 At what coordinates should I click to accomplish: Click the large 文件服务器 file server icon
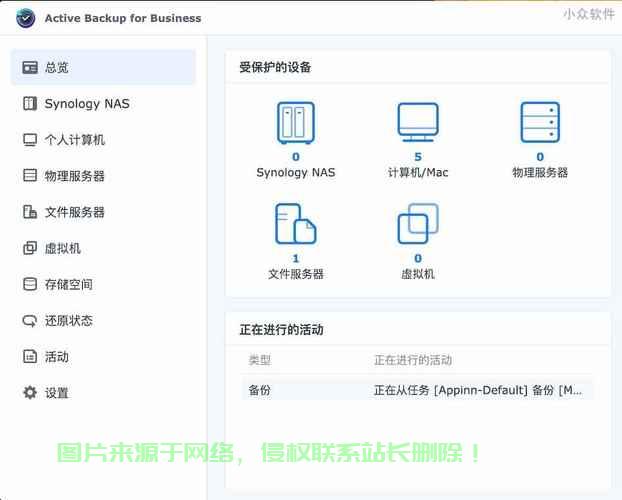(296, 224)
